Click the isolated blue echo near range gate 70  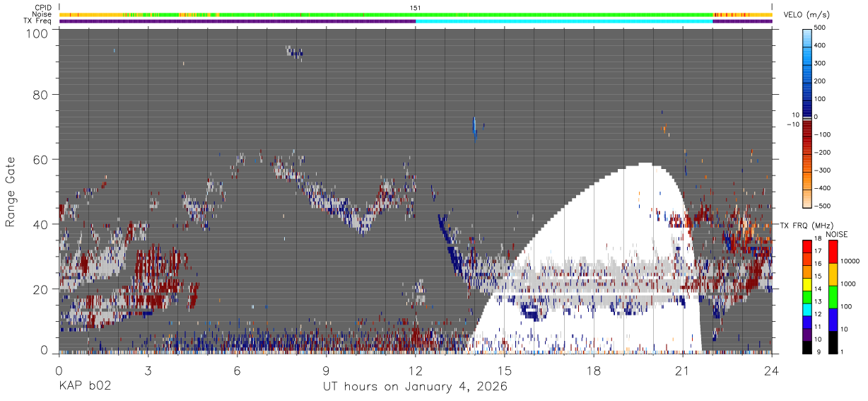pyautogui.click(x=475, y=129)
